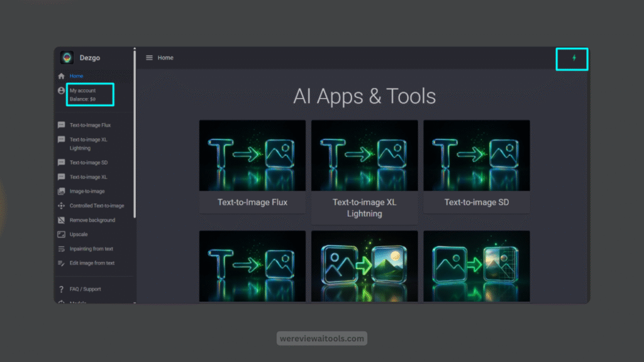This screenshot has height=362, width=644.
Task: Select Text-to-Image Flux in the sidebar
Action: [90, 125]
